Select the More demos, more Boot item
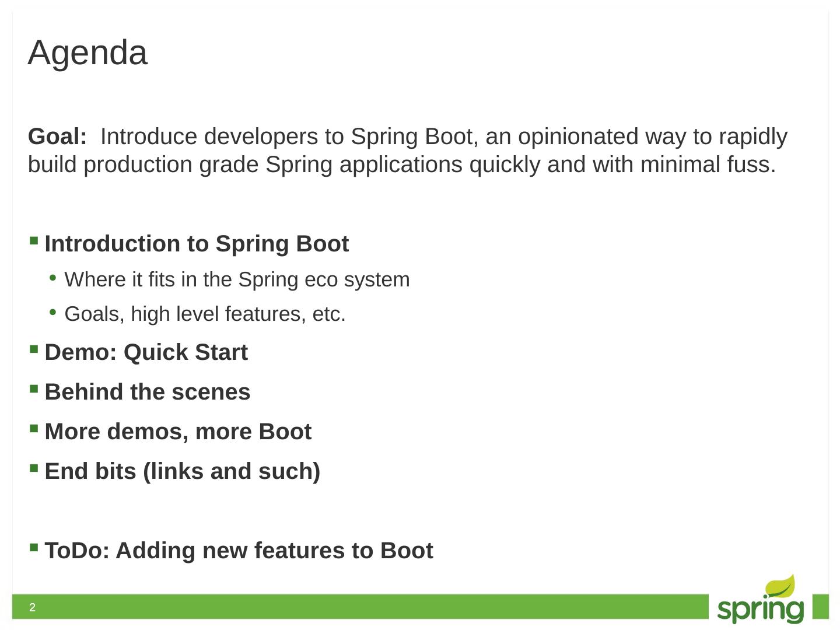This screenshot has height=630, width=840. (x=178, y=432)
